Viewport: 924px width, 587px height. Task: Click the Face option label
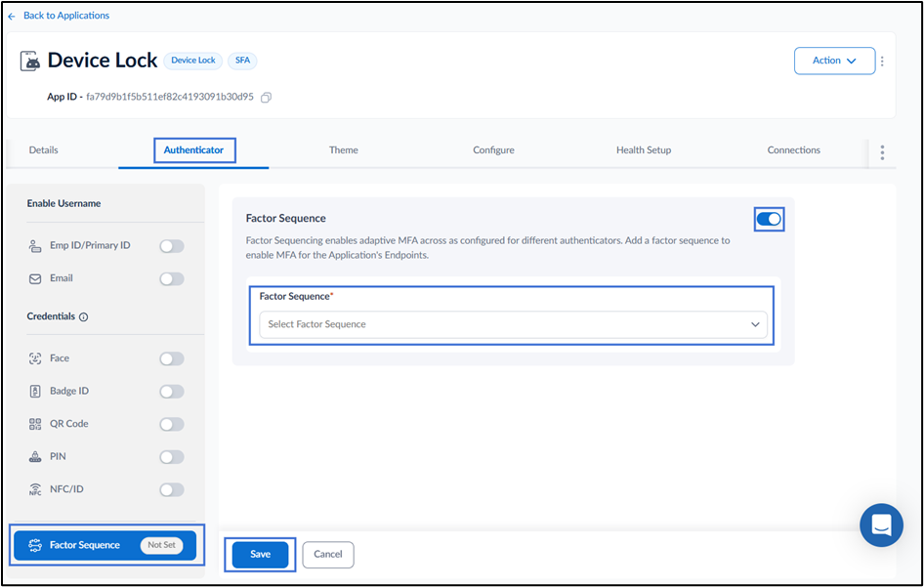pyautogui.click(x=59, y=358)
